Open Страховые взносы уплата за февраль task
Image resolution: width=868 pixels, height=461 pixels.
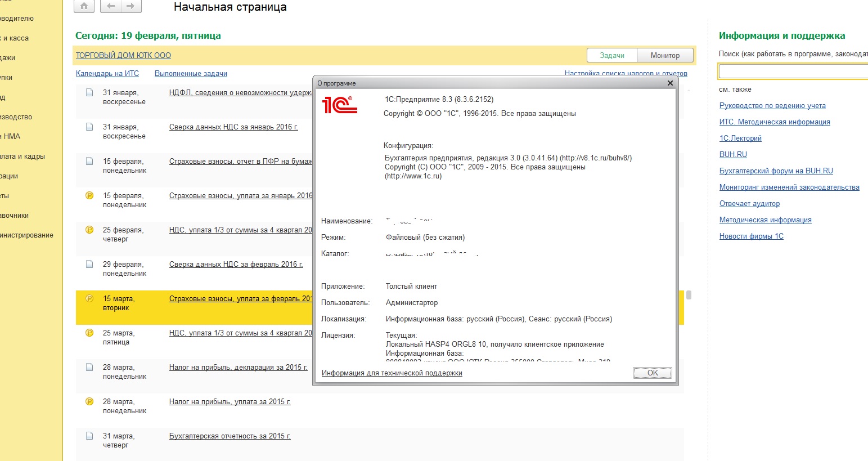click(x=241, y=298)
